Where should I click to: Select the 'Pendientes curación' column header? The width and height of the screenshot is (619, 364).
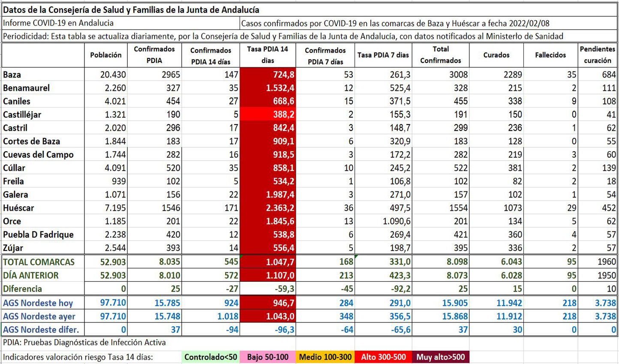tap(597, 55)
